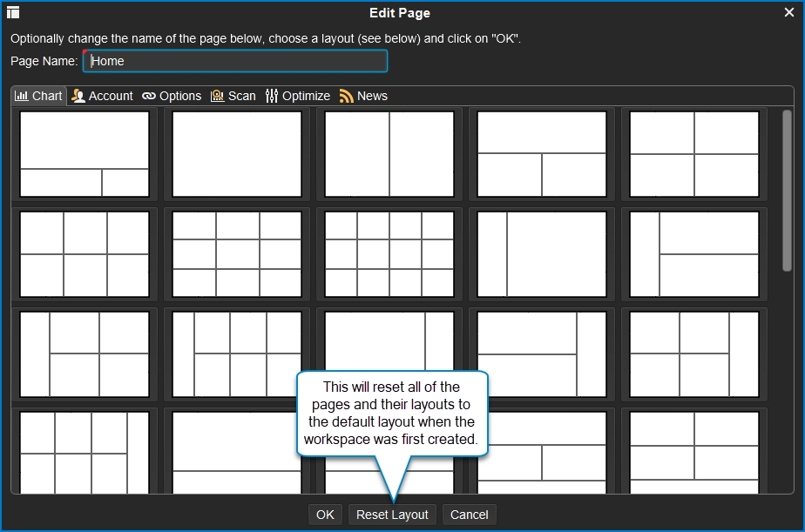
Task: Select layout with large top and two bottom panes
Action: [x=85, y=154]
